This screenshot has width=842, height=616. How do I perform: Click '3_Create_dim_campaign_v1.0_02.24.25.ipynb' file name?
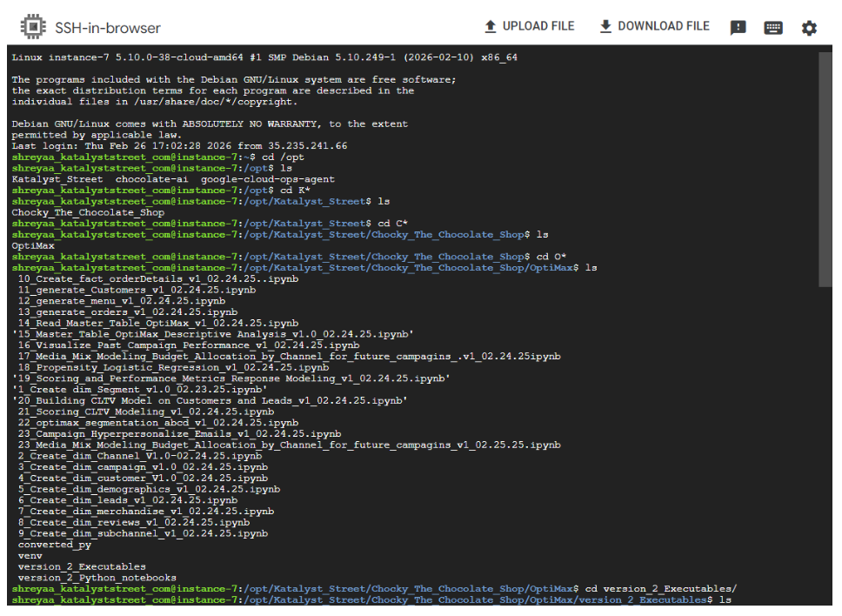tap(143, 467)
